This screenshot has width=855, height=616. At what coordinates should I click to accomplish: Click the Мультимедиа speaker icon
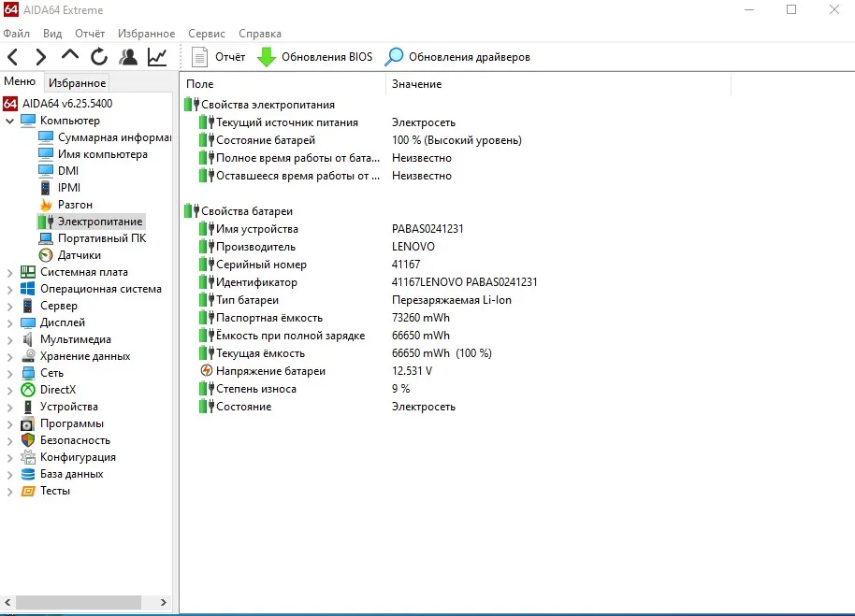pos(28,339)
